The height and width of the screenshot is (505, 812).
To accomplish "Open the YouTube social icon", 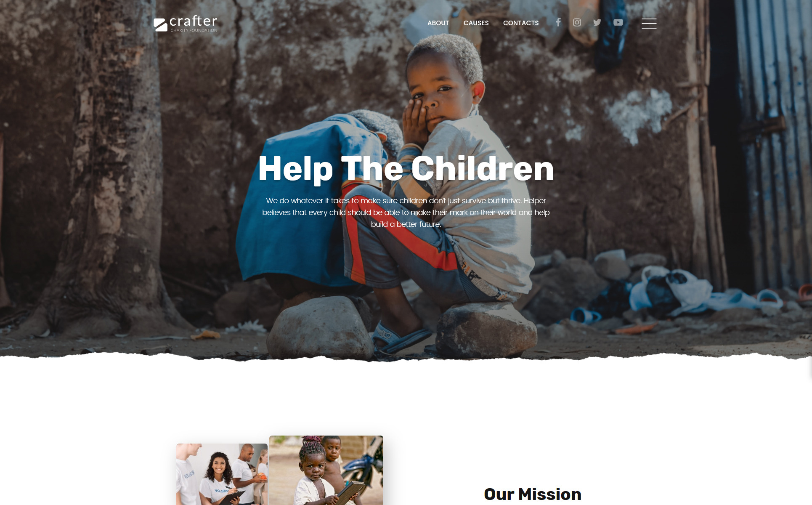I will (x=618, y=22).
